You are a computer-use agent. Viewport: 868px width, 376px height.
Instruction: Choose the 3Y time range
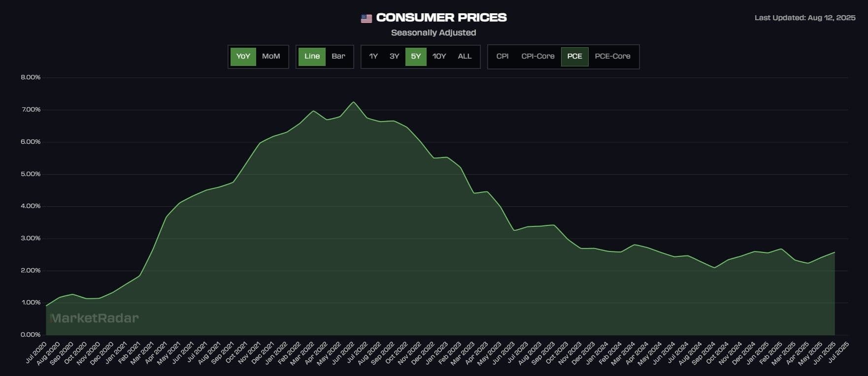tap(394, 57)
